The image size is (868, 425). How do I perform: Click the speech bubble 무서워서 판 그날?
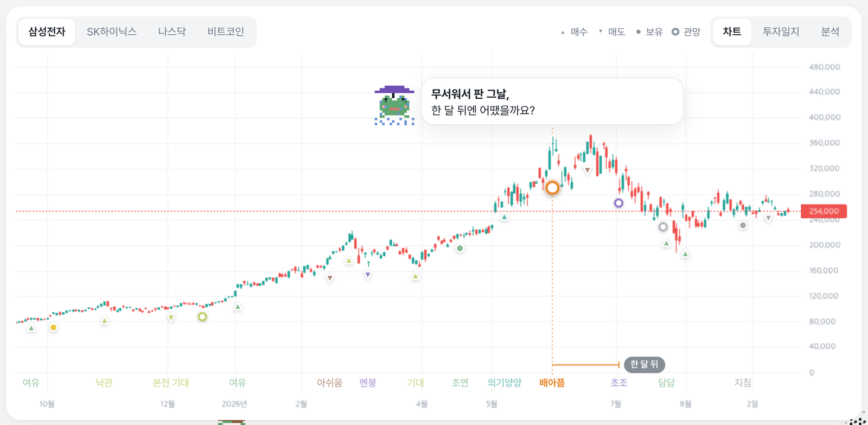tap(552, 102)
